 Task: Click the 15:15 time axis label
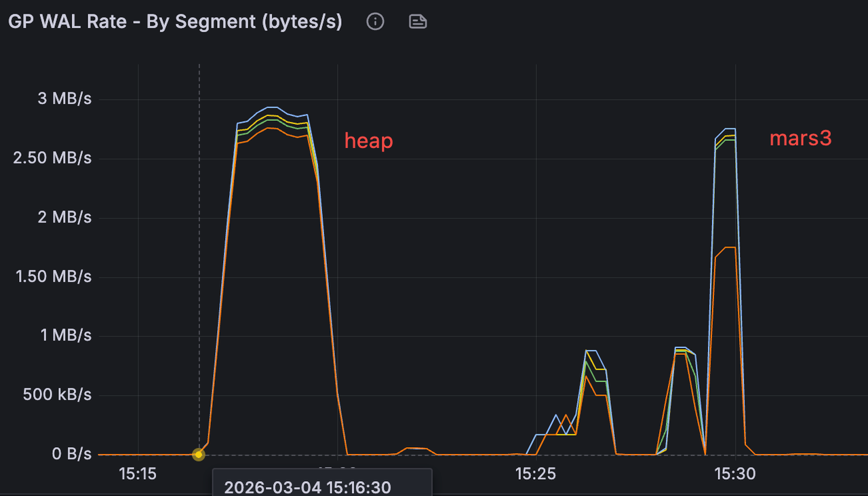[138, 474]
